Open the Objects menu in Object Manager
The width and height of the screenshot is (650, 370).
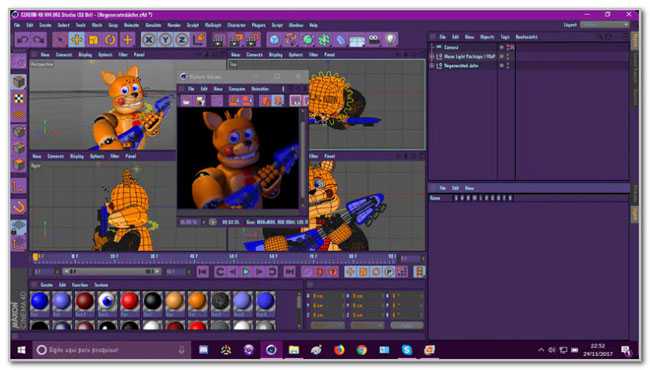[x=487, y=37]
